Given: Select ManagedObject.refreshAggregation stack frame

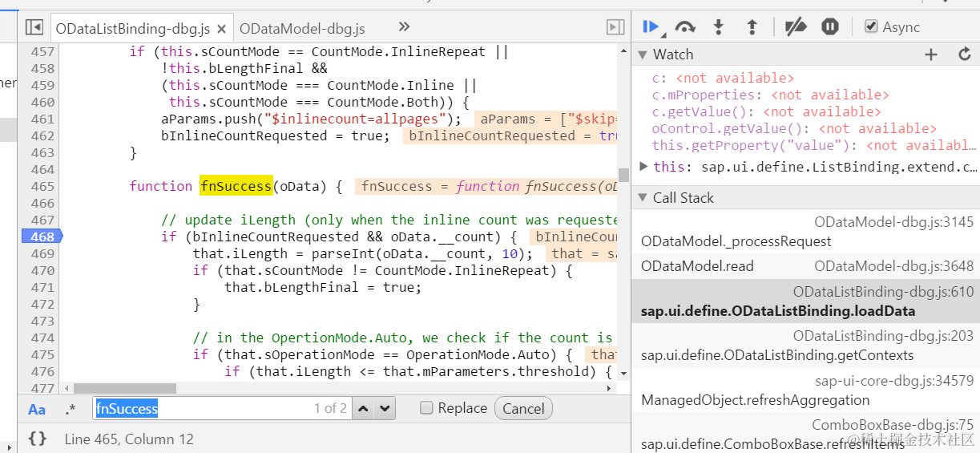Looking at the screenshot, I should (805, 390).
